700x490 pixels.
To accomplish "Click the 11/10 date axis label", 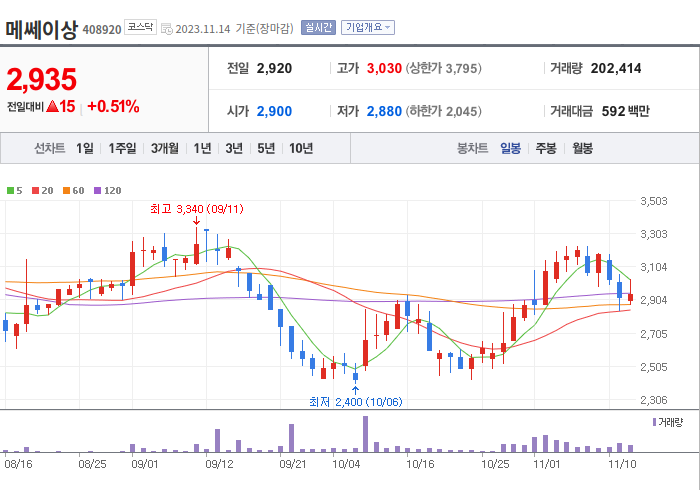I will pyautogui.click(x=622, y=464).
